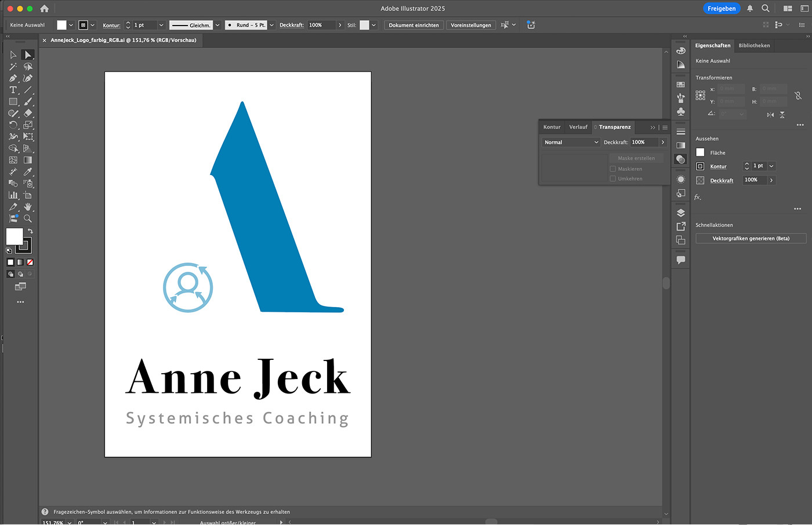
Task: Open the Verlauf tab in Transparenz panel
Action: (x=578, y=127)
